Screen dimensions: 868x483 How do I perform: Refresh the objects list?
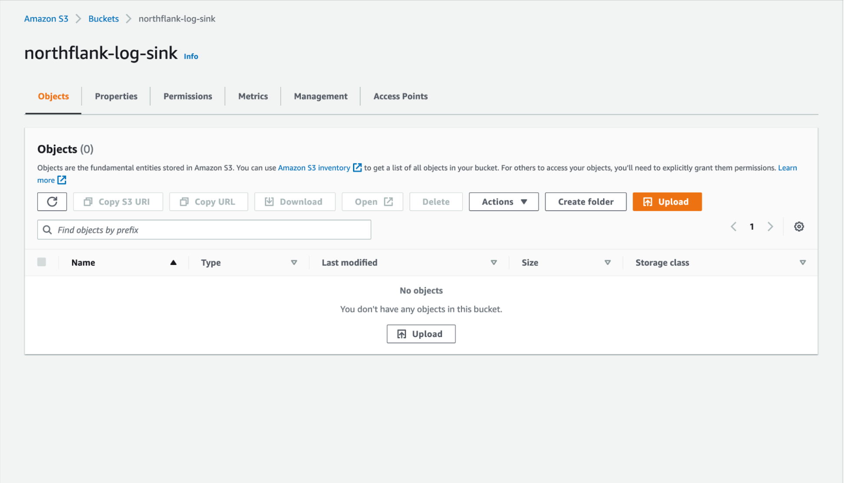[52, 202]
